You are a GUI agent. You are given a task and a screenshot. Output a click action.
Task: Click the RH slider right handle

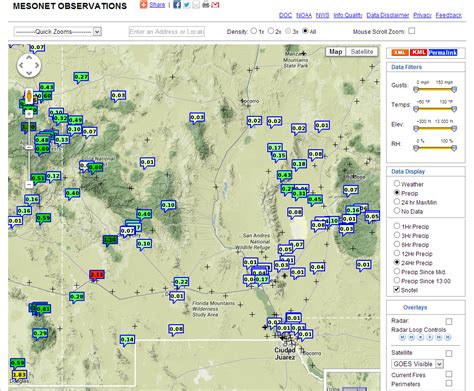click(454, 148)
